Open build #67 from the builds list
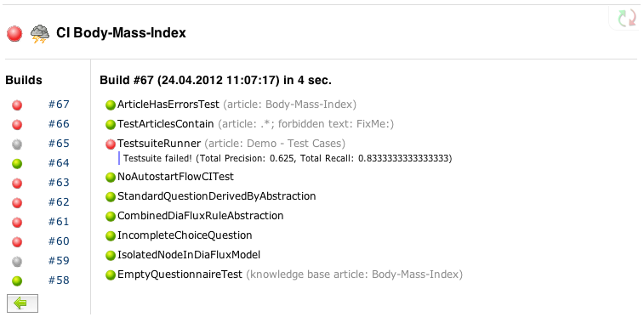Screen dimensions: 644x334 [59, 105]
